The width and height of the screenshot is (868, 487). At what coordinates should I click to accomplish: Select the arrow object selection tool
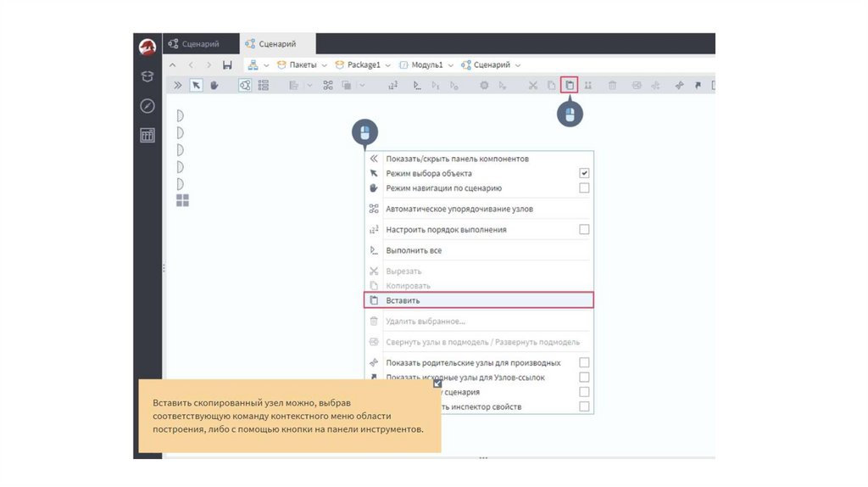[196, 85]
